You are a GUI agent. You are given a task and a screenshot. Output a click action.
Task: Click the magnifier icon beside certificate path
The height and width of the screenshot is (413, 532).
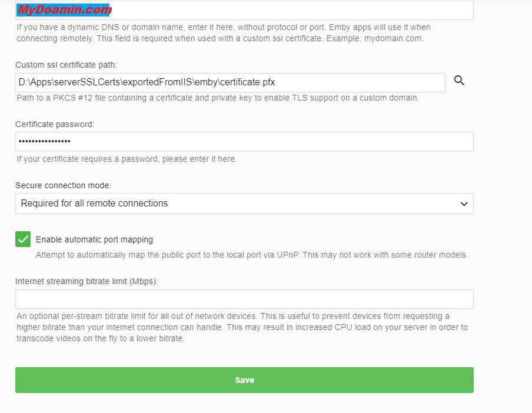pyautogui.click(x=460, y=81)
